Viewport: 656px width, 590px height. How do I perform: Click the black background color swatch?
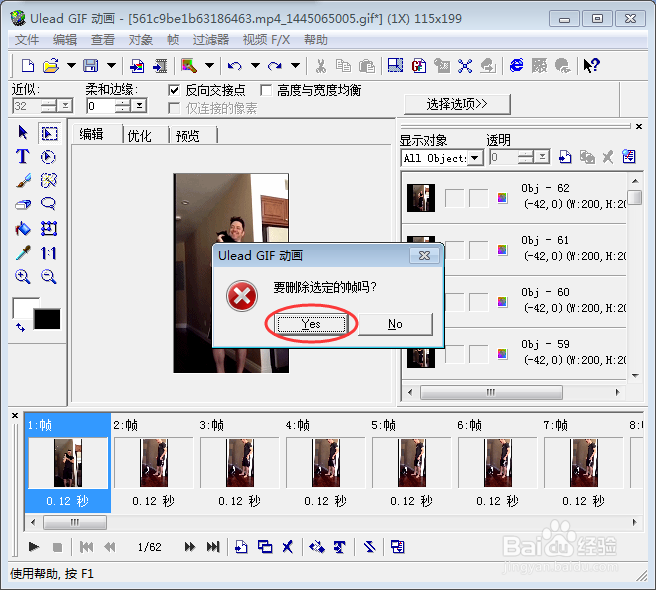47,320
